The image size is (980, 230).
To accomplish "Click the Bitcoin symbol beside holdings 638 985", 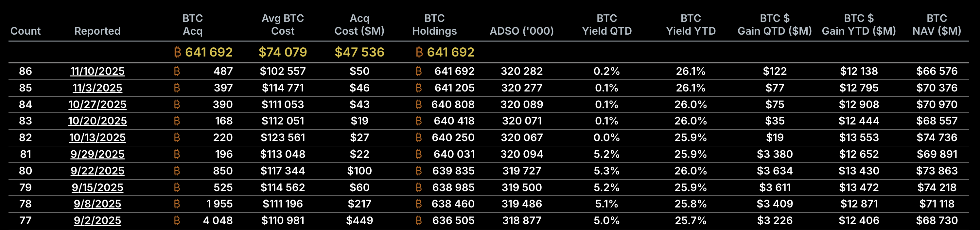I will click(x=418, y=188).
